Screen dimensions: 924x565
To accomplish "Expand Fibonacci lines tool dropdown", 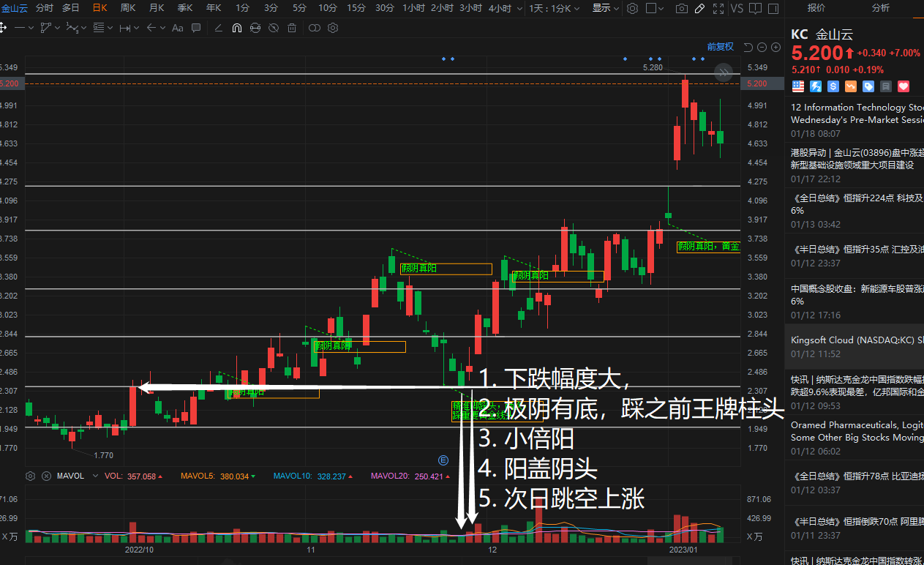I will coord(110,28).
